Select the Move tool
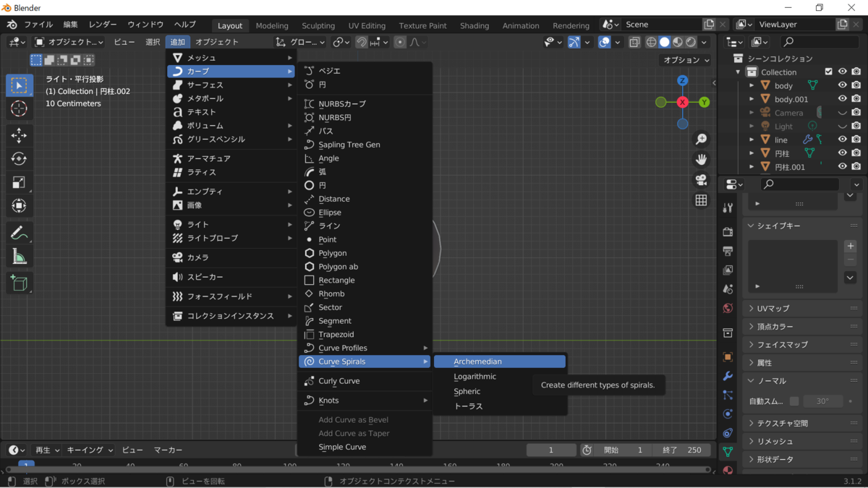This screenshot has height=488, width=868. click(20, 135)
